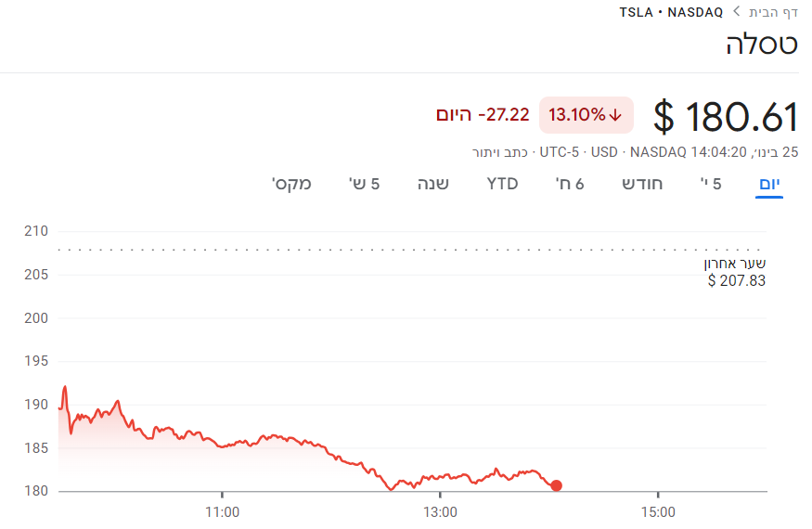Click the red current-price dot on the chart
Viewport: 812px width, 529px height.
click(556, 485)
